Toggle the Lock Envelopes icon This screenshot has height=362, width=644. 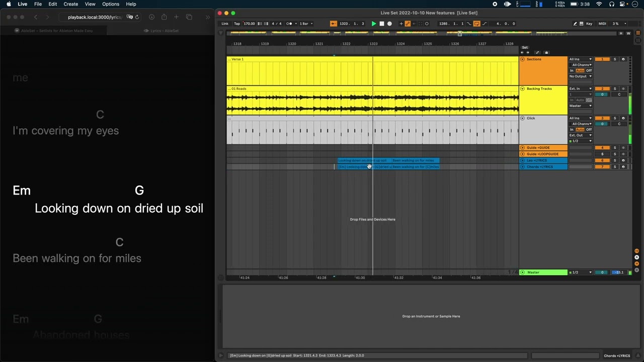(x=546, y=53)
